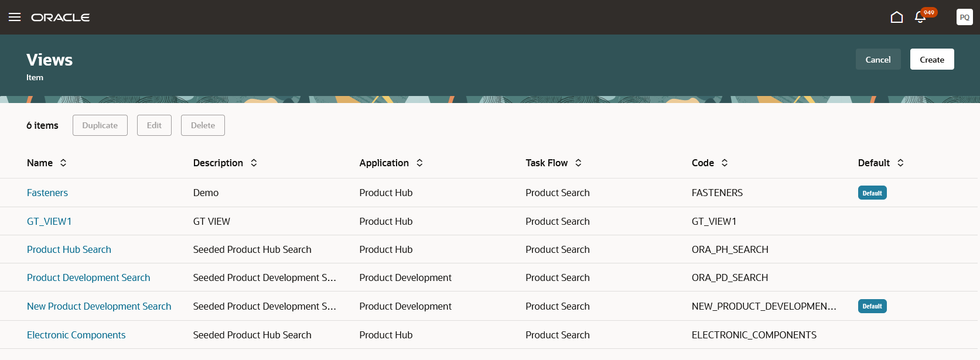Click the Create button
This screenshot has height=360, width=980.
point(931,59)
